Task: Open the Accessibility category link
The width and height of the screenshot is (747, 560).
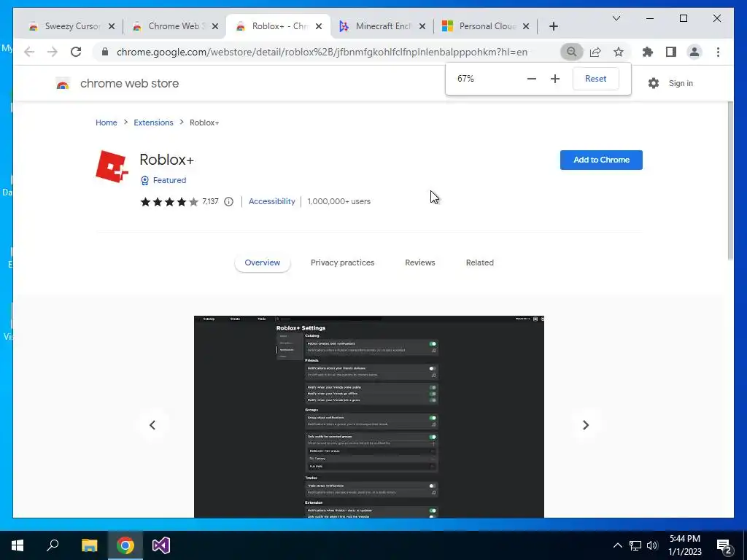Action: (271, 201)
